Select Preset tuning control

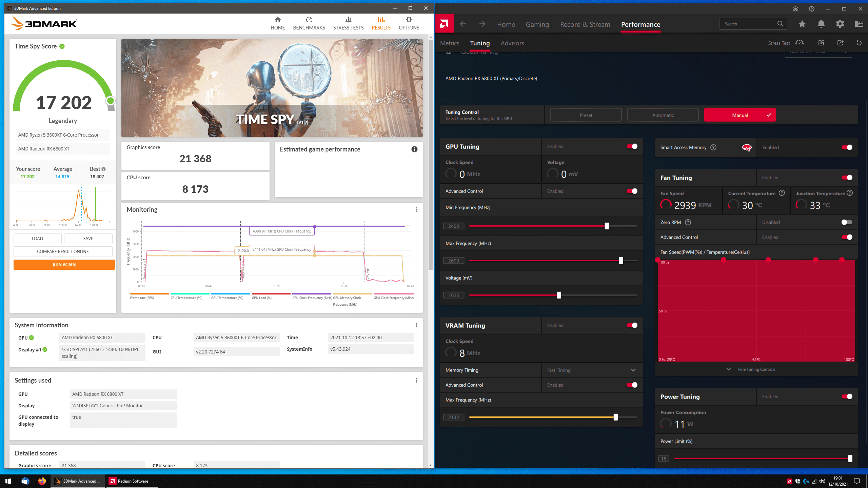pos(586,115)
